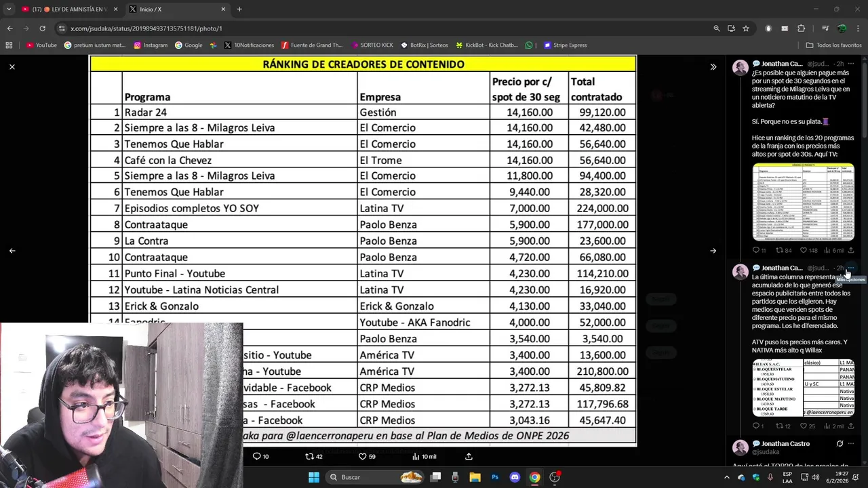Open the SORTEO KICK bookmark

372,45
